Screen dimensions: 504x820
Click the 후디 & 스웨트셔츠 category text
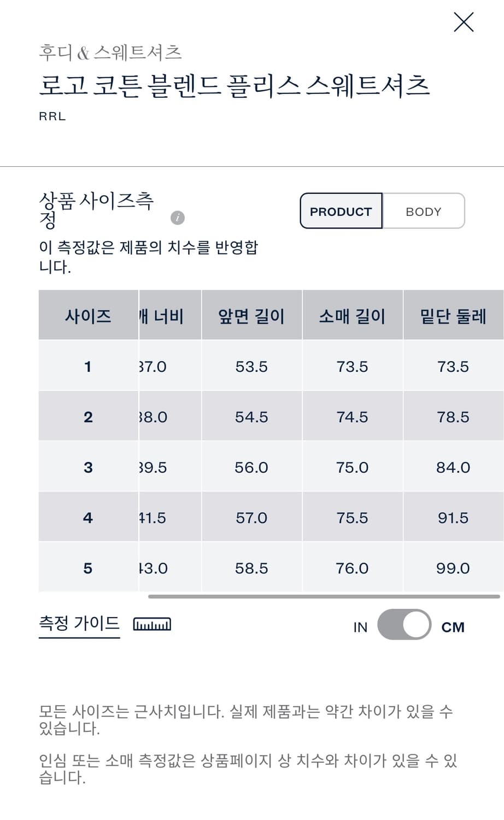pos(110,52)
